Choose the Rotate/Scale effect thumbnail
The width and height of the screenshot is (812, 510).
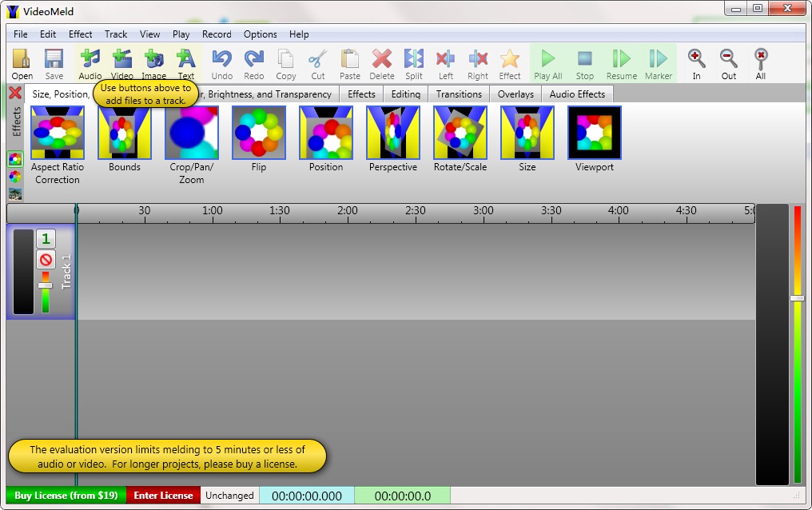[460, 139]
